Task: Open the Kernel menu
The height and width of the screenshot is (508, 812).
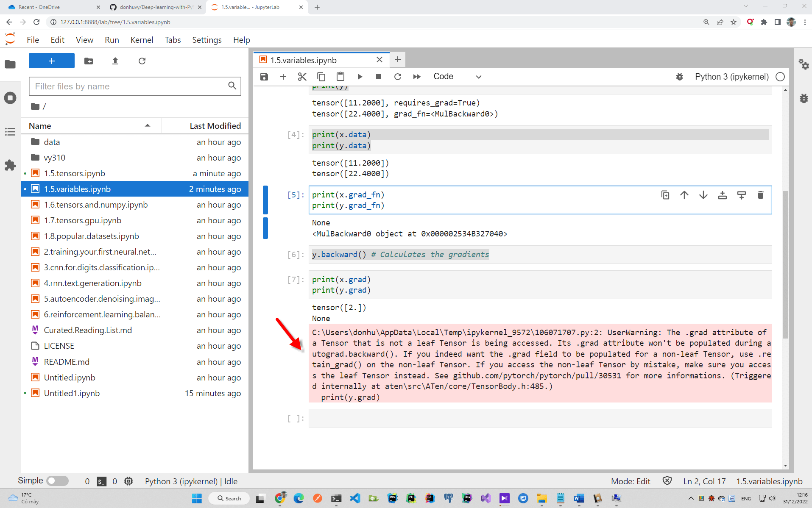Action: 142,40
